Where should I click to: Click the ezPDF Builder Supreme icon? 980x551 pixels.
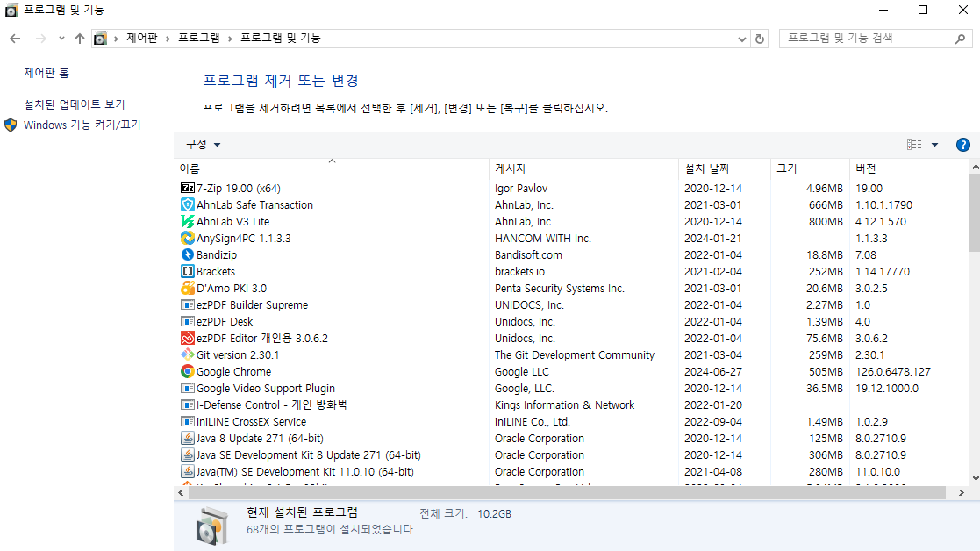click(187, 304)
